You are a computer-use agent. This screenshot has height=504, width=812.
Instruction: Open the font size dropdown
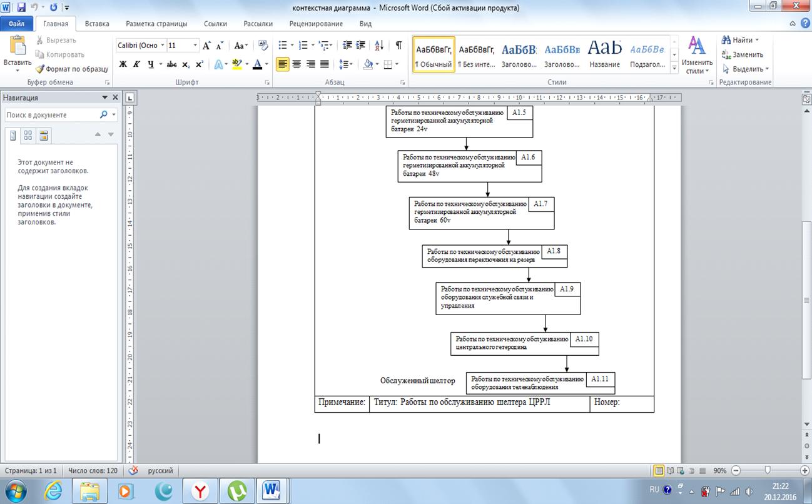195,46
